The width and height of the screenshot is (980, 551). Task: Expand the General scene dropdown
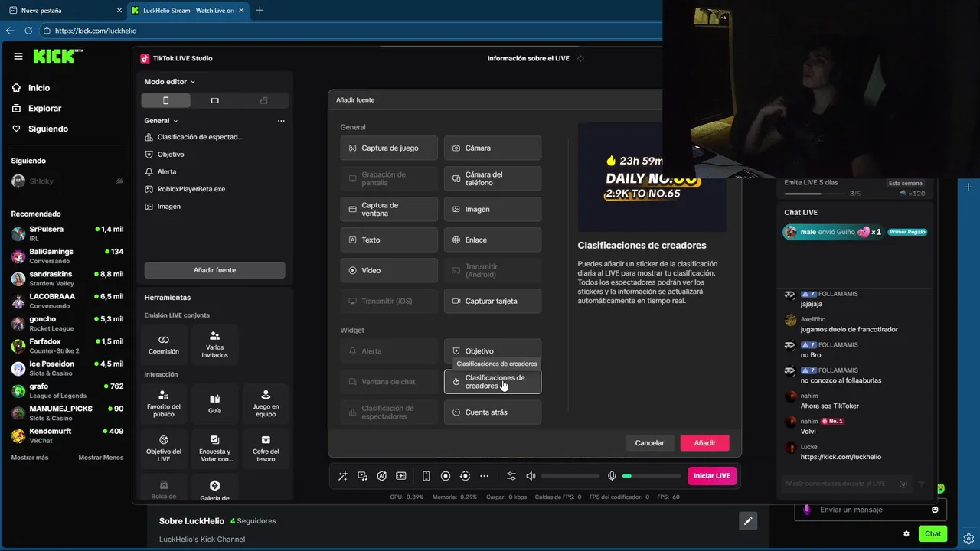click(161, 121)
